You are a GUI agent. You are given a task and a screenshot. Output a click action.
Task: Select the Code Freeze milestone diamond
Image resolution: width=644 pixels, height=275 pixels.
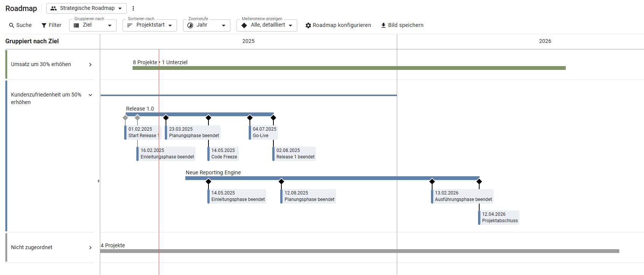tap(208, 118)
